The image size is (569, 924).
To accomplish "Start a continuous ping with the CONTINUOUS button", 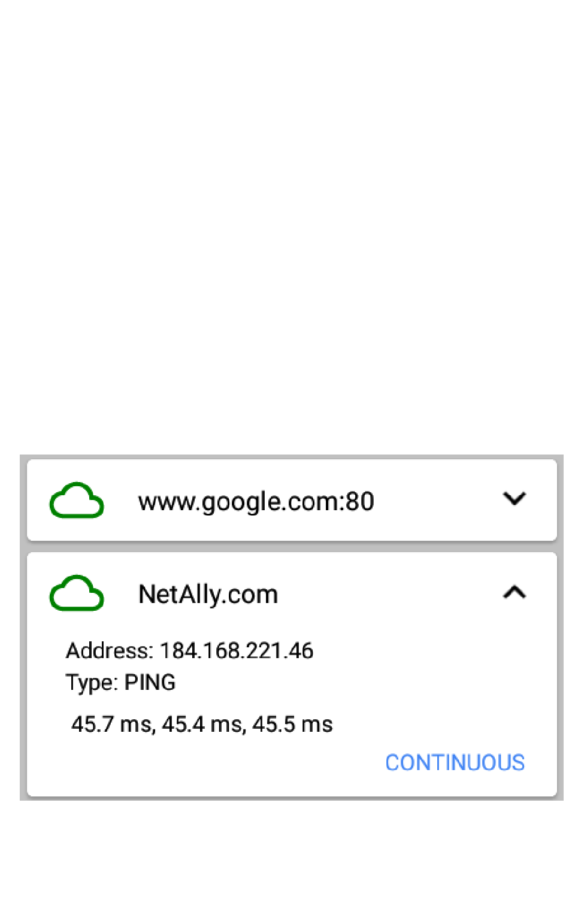I will (x=455, y=762).
